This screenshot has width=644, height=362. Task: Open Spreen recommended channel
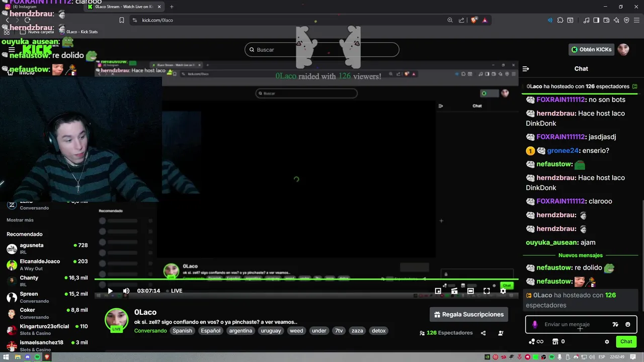[47, 297]
